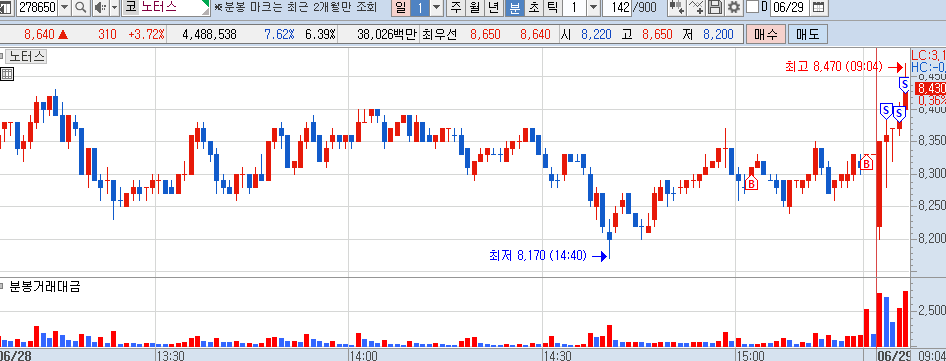
Task: Switch chart to 분 (minute) period
Action: [515, 8]
